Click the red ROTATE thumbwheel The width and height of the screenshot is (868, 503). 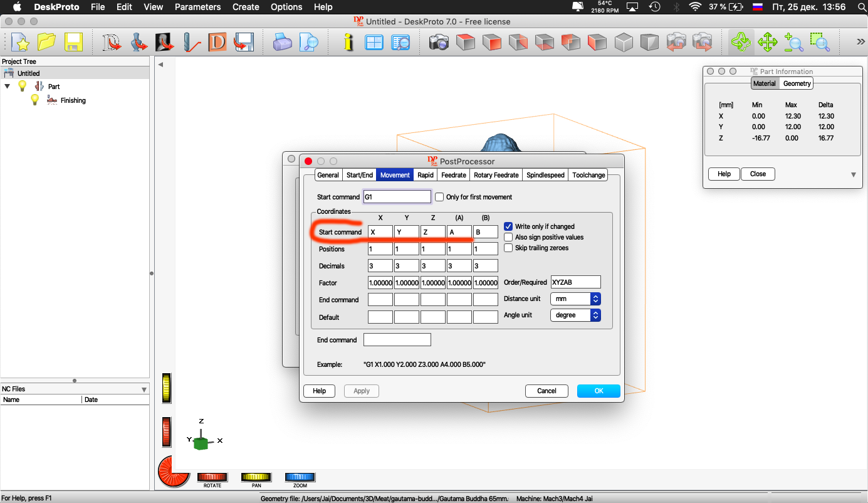pyautogui.click(x=212, y=477)
